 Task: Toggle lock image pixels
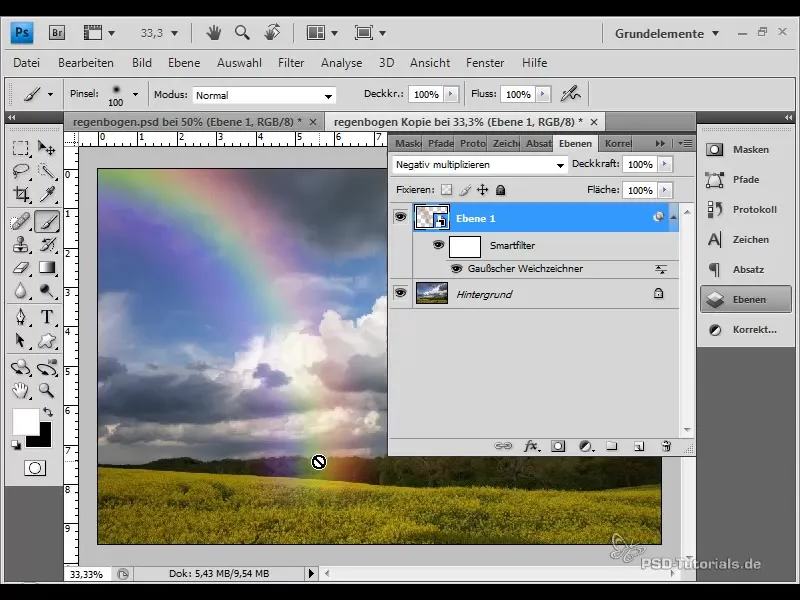(x=465, y=190)
